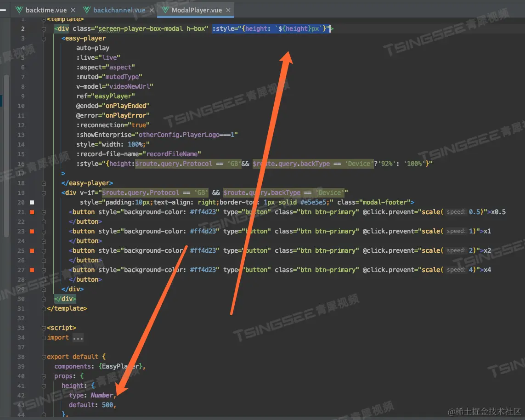Open the #e5e5e5 color swatch on line 20
The image size is (525, 420).
tap(32, 202)
